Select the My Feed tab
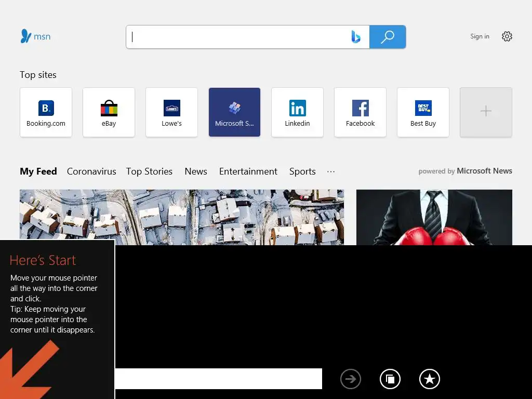532x399 pixels. pos(38,171)
